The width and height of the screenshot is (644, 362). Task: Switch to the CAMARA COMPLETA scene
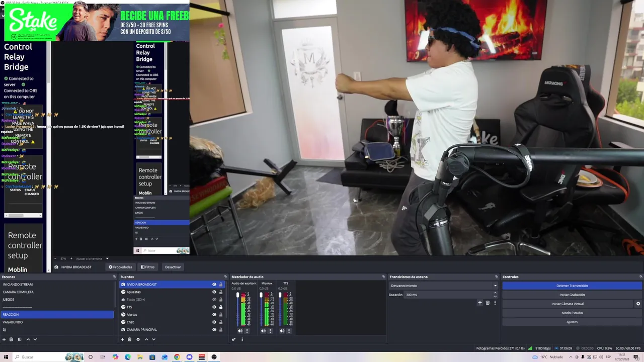point(57,292)
